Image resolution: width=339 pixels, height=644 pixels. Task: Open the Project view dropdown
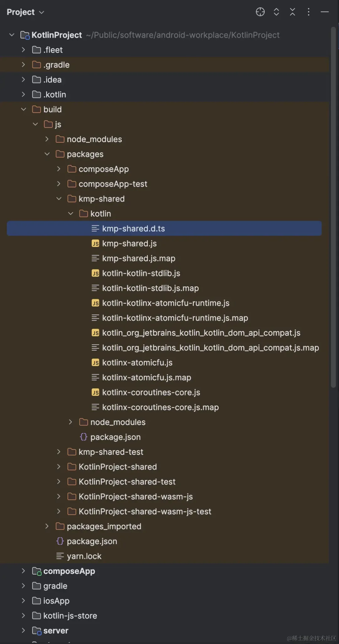click(x=25, y=12)
